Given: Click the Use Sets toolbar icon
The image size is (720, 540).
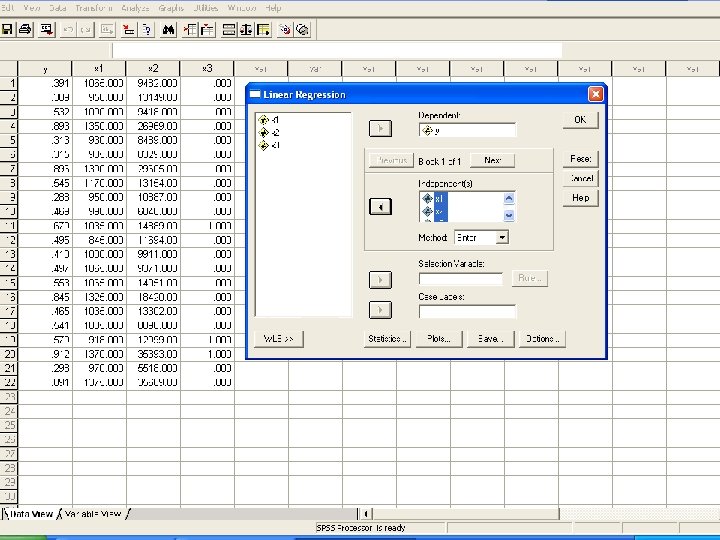Looking at the screenshot, I should tap(303, 30).
